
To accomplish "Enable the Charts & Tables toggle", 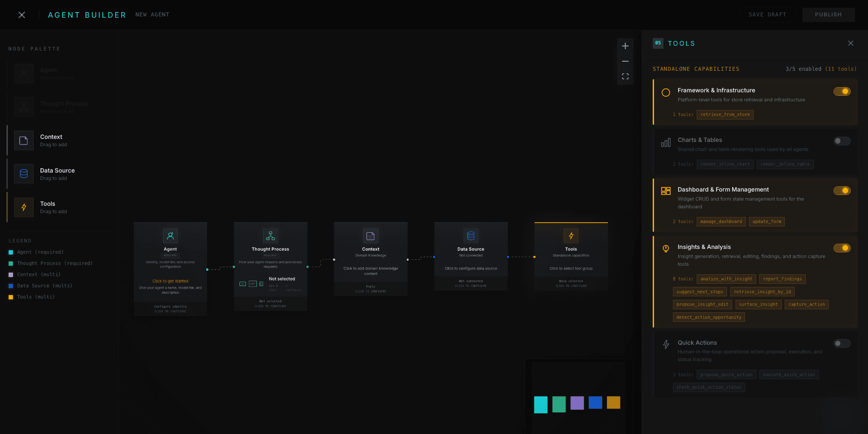I will click(842, 141).
